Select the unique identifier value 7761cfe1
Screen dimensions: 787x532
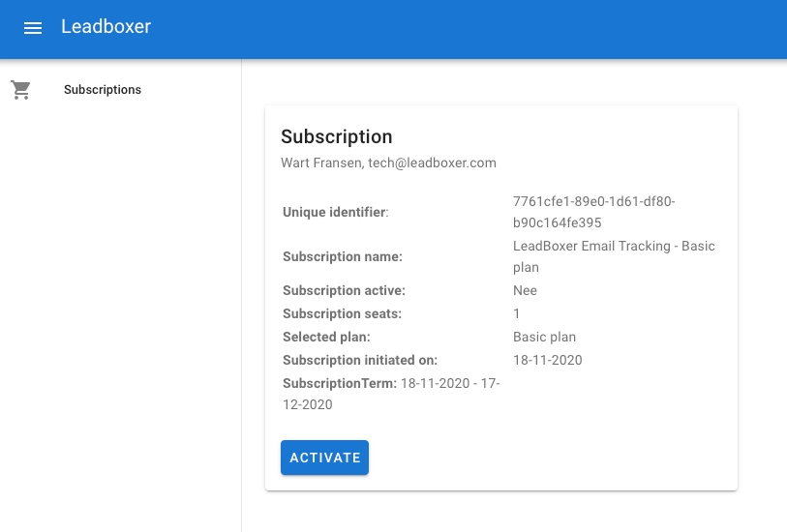(593, 212)
